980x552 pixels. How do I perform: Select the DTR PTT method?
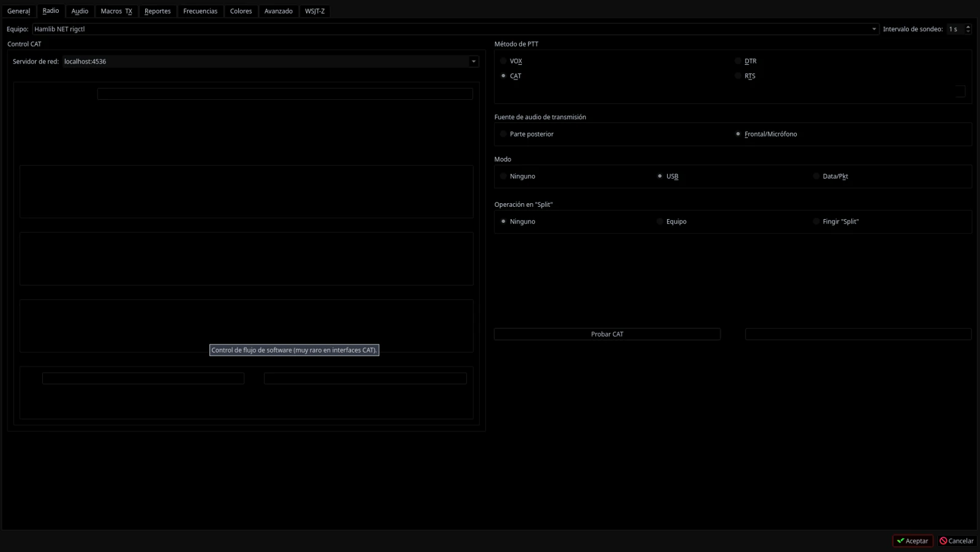[745, 61]
